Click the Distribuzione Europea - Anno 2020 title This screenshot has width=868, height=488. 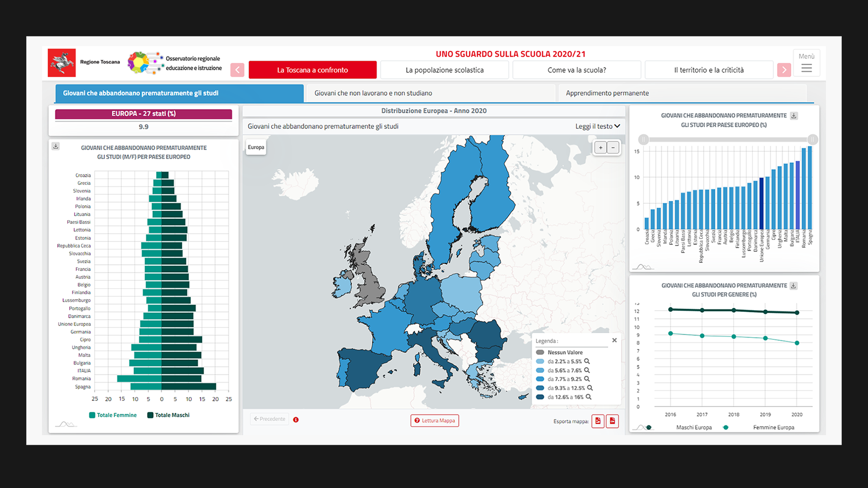click(x=434, y=111)
